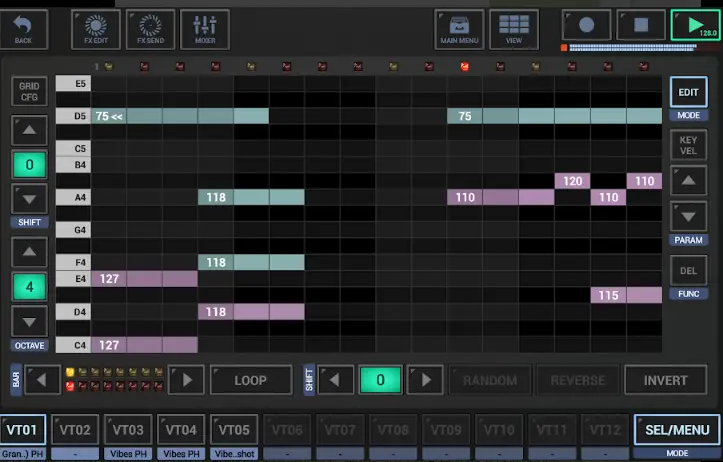Viewport: 723px width, 462px height.
Task: Decrease the parameter with the Param down arrow
Action: click(x=688, y=216)
